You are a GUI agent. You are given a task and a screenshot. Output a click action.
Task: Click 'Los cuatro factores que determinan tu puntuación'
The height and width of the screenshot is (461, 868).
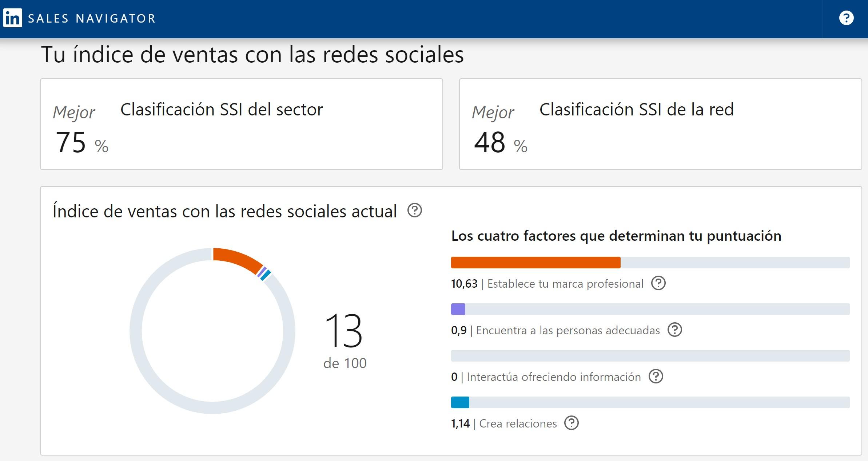click(616, 236)
